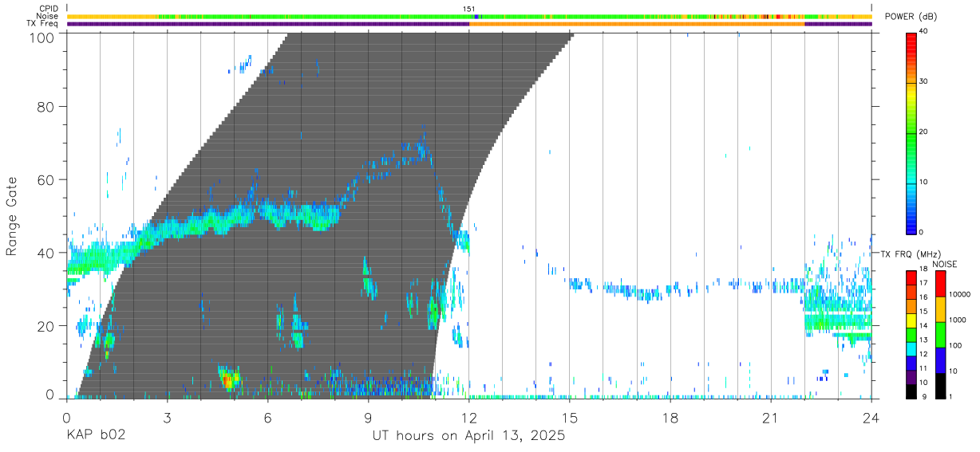The height and width of the screenshot is (452, 980).
Task: Click the 10000 tick on NOISE scale
Action: pyautogui.click(x=960, y=294)
